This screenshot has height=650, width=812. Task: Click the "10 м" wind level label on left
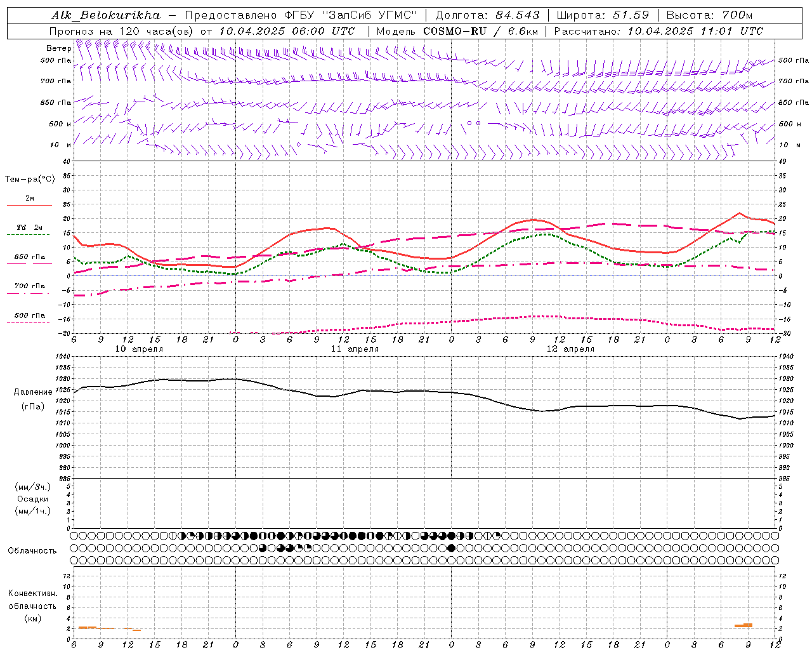(60, 145)
